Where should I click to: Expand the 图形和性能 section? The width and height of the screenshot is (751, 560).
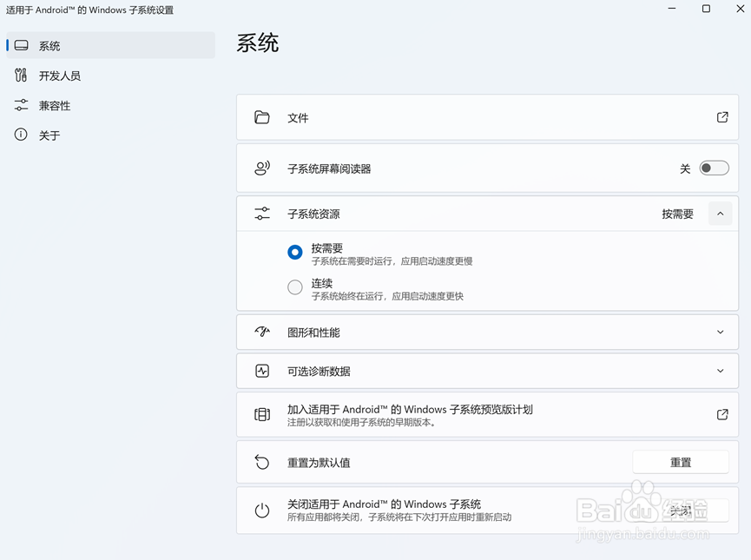click(720, 332)
